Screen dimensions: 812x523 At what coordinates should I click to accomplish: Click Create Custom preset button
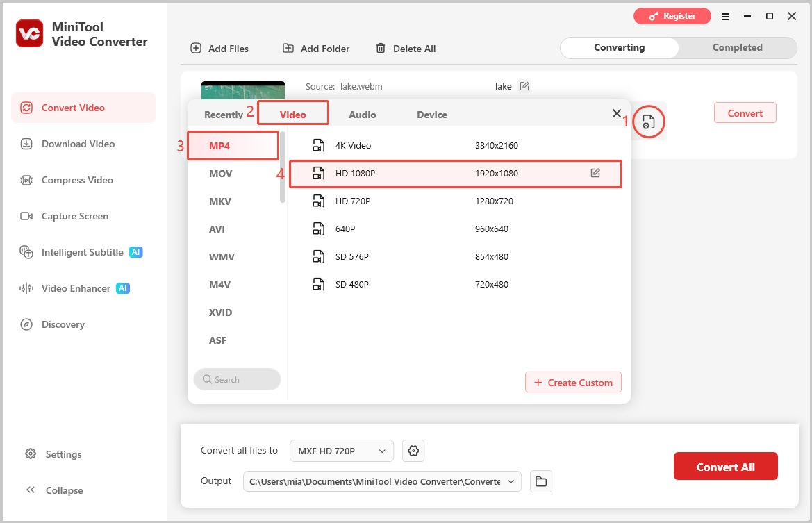[573, 382]
